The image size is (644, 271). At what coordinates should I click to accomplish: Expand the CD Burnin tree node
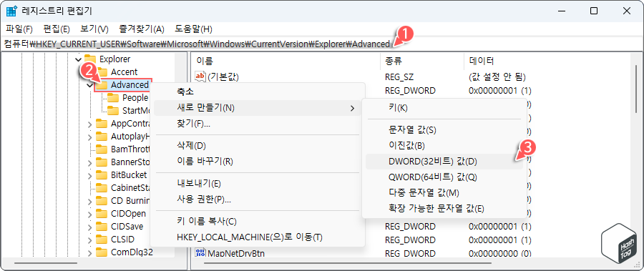pos(90,201)
